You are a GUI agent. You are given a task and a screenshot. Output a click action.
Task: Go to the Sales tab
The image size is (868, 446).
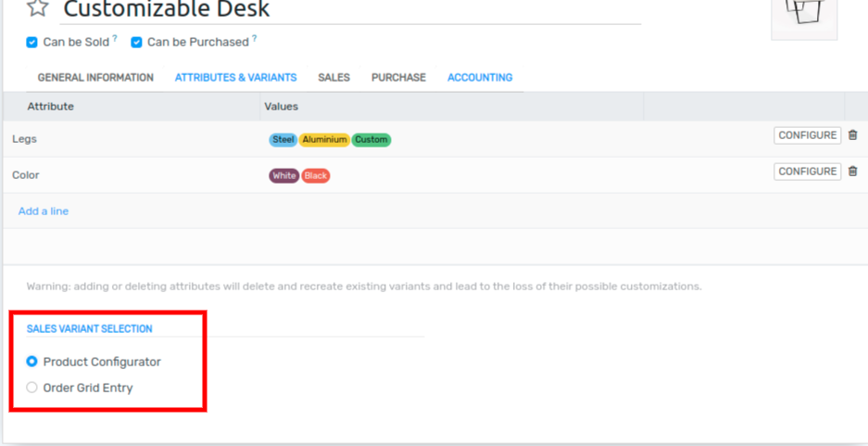tap(333, 78)
